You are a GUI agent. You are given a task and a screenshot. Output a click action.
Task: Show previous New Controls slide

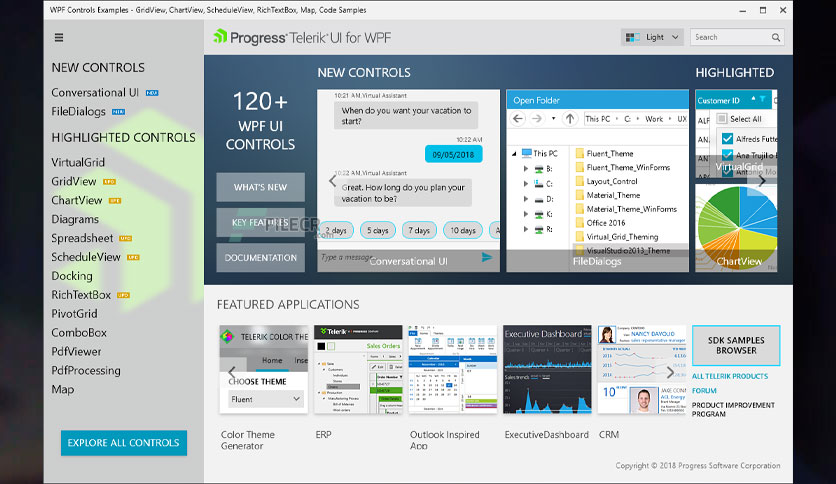click(332, 181)
